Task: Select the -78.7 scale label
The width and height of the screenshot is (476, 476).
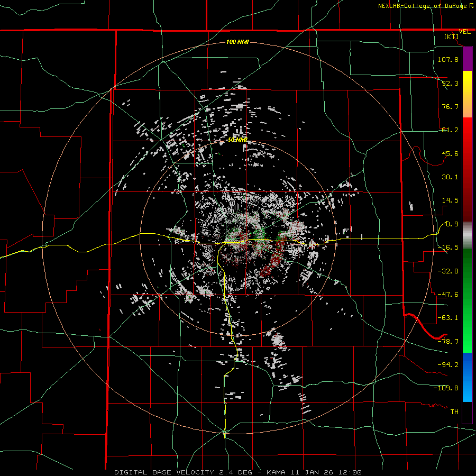Action: (x=448, y=342)
